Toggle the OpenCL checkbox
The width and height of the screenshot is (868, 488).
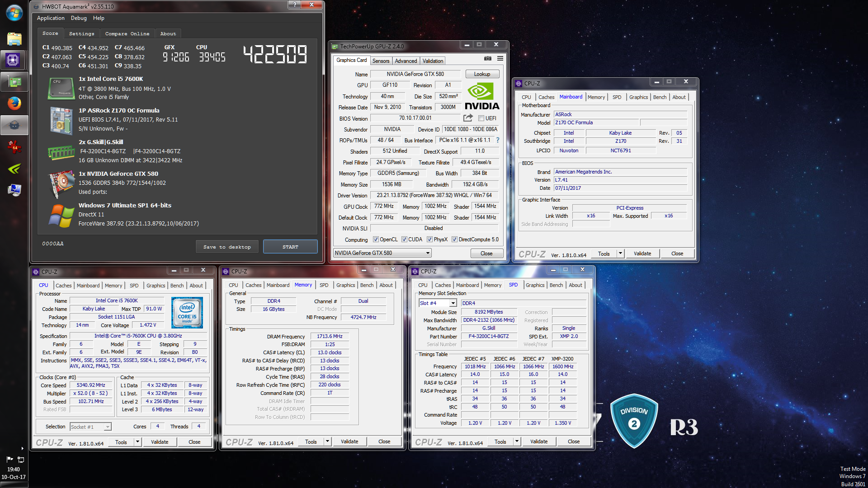coord(376,239)
